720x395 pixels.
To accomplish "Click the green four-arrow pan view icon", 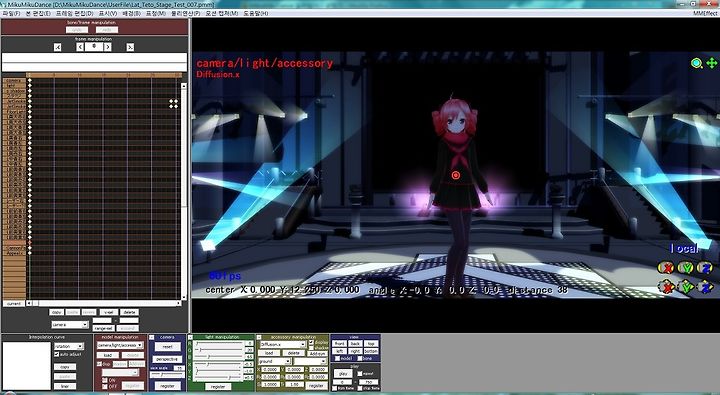I will (x=711, y=63).
